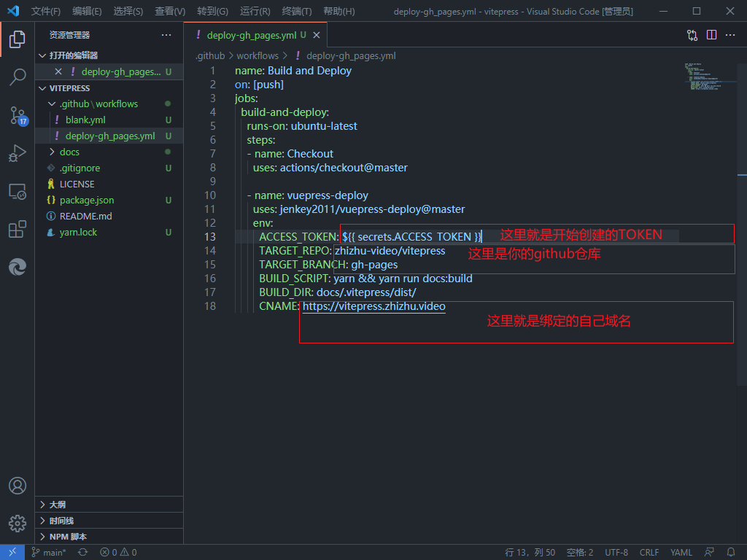Open Explorer panel more actions ellipsis
This screenshot has height=560, width=747.
[166, 35]
